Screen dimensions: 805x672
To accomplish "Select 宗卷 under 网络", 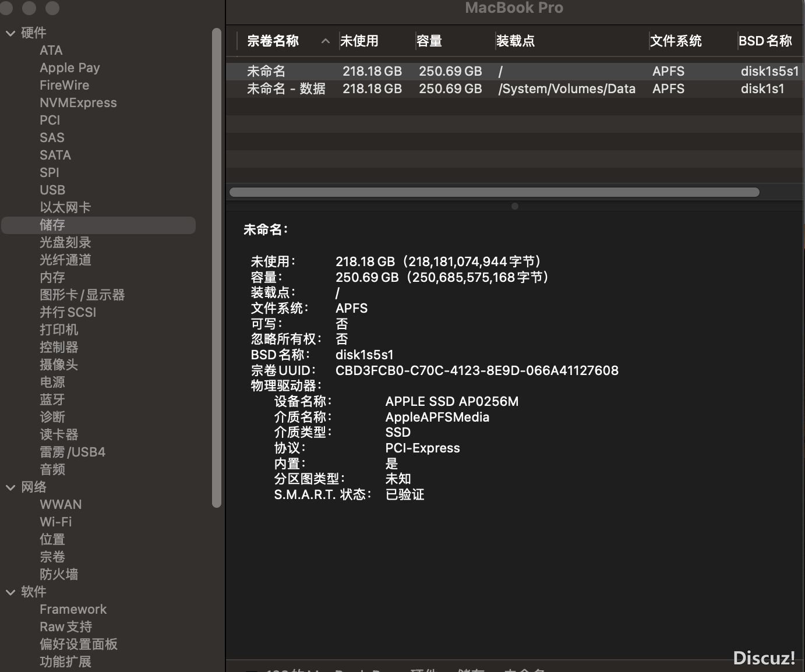I will coord(52,557).
